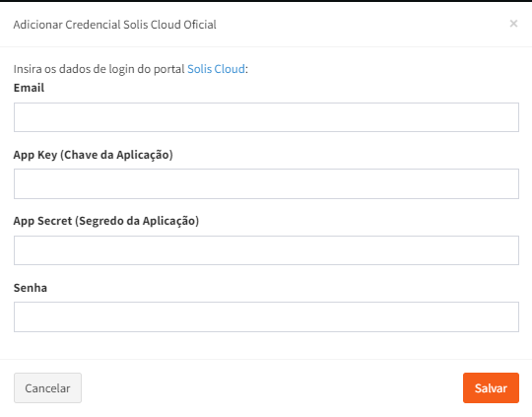Follow the blue Solis Cloud hyperlink
The width and height of the screenshot is (532, 417).
[216, 69]
